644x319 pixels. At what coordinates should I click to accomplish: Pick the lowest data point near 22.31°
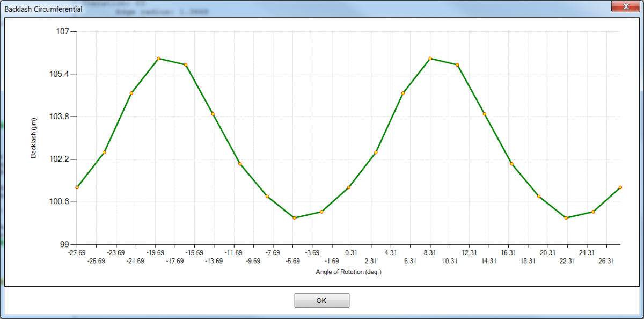[x=566, y=218]
